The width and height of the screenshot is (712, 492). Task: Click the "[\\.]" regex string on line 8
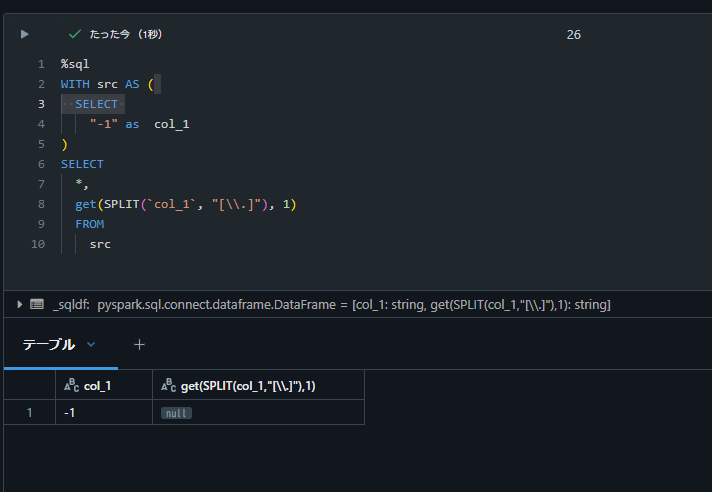[x=237, y=204]
